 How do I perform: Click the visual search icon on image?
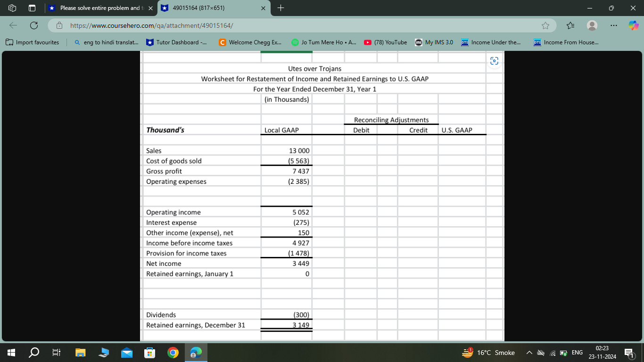(494, 61)
